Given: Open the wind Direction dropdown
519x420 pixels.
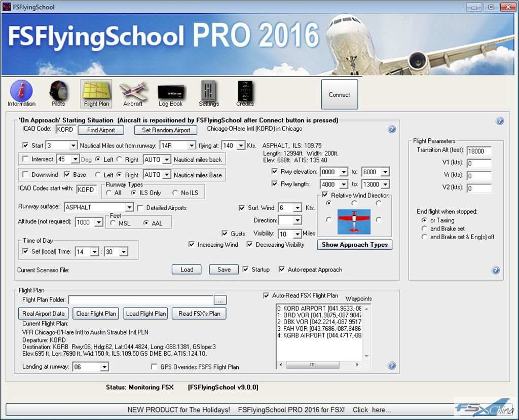Looking at the screenshot, I should [298, 220].
